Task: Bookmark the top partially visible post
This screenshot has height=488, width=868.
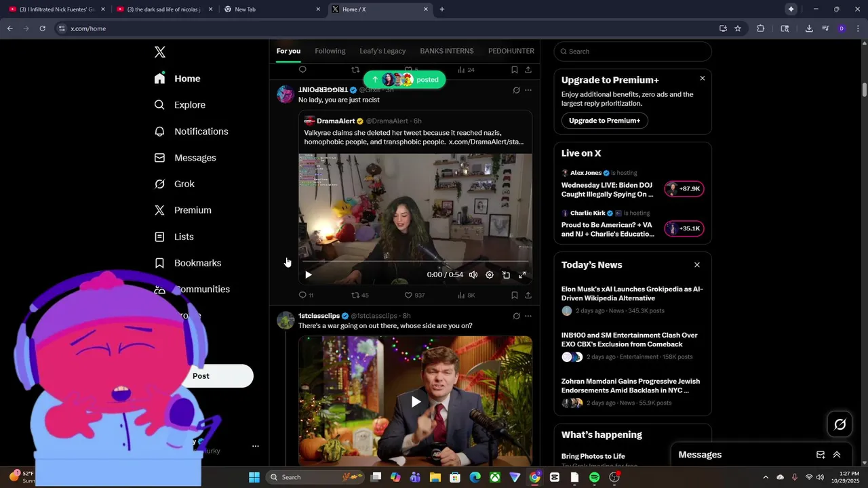Action: coord(515,70)
